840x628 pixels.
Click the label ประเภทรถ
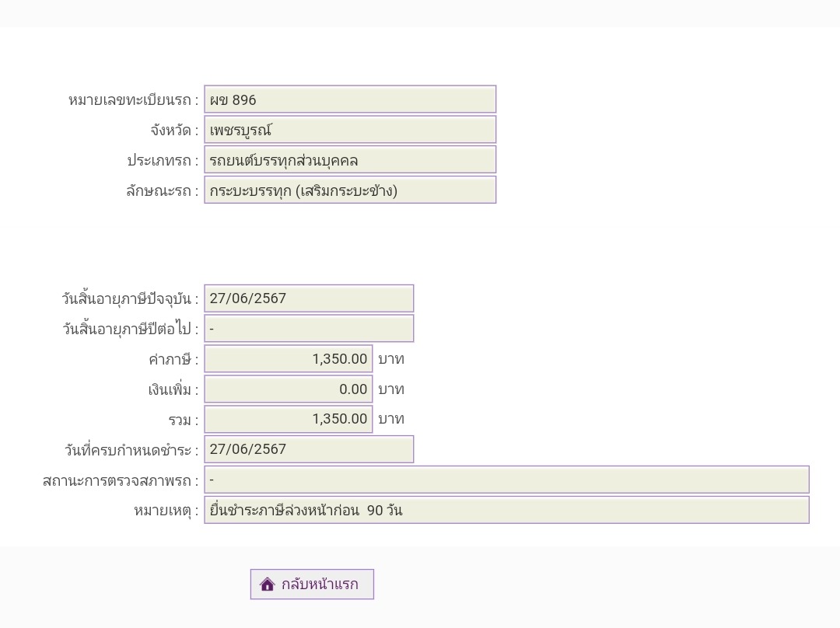pos(163,161)
